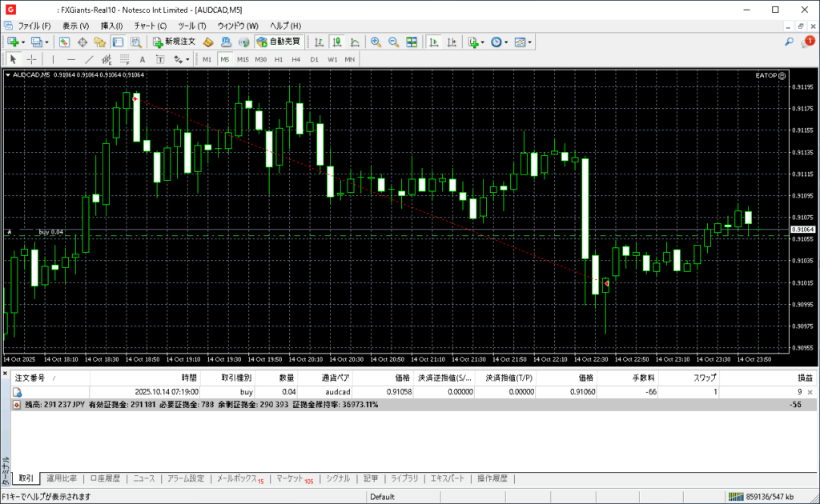
Task: Select the Crosshair cursor tool
Action: click(31, 59)
